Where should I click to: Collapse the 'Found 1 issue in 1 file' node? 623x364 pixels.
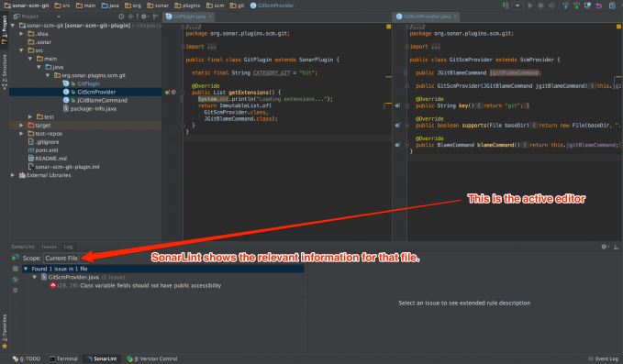pos(26,269)
